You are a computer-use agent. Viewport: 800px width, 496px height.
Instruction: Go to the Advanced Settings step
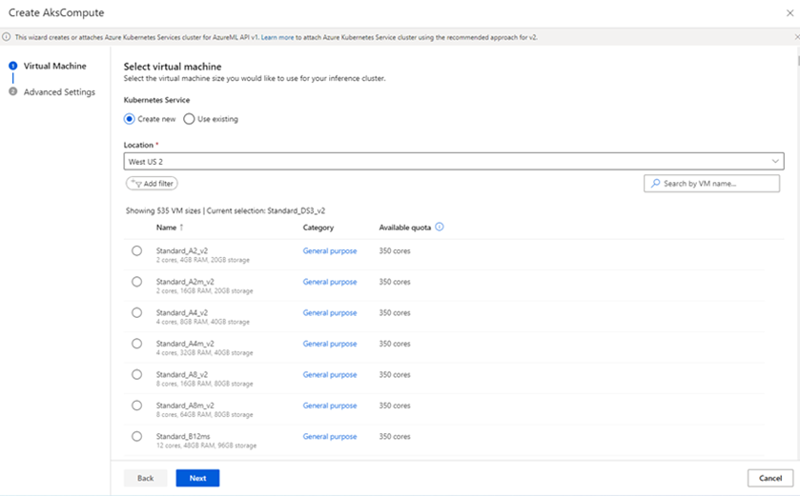click(59, 92)
